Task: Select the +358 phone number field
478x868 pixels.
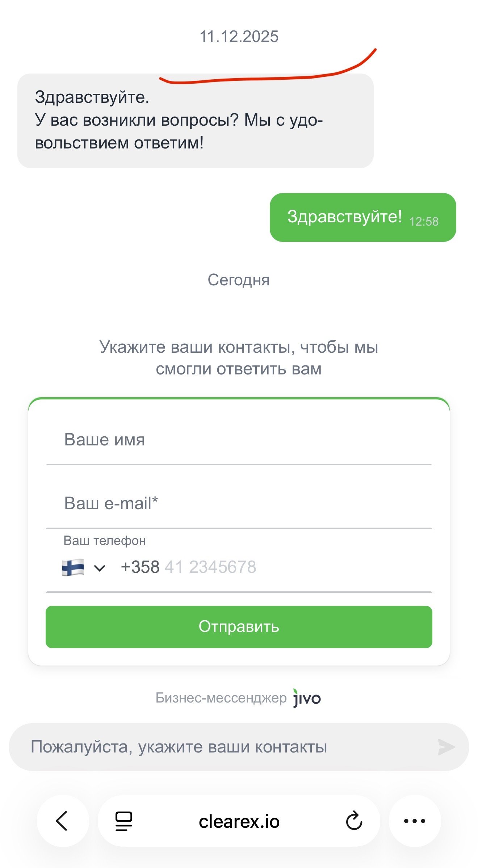Action: (275, 567)
